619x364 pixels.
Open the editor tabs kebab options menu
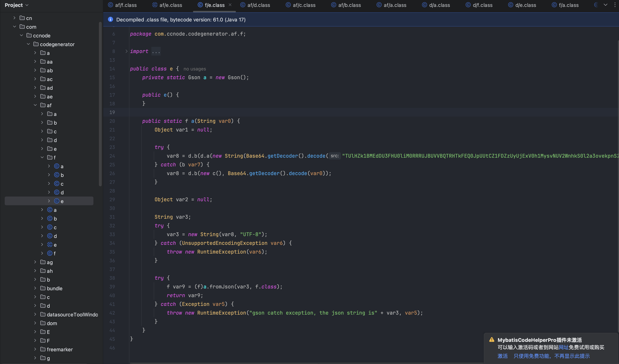pyautogui.click(x=615, y=5)
